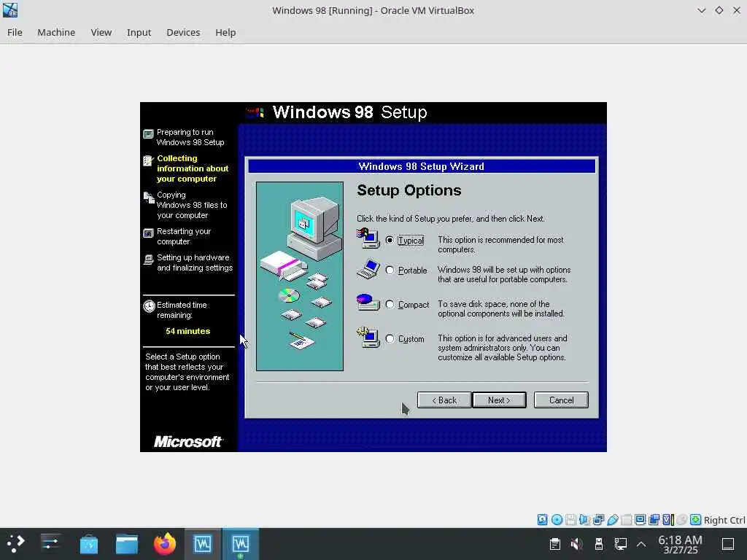The height and width of the screenshot is (560, 747).
Task: Choose the Portable setup radio button
Action: [x=390, y=270]
